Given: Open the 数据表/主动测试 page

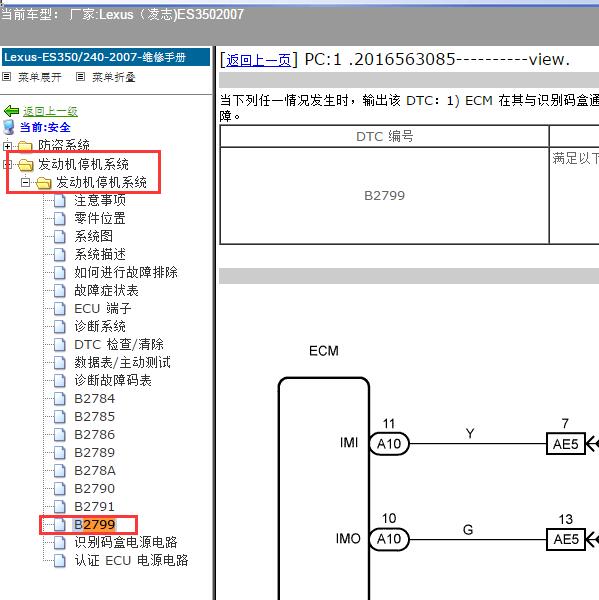Looking at the screenshot, I should [x=122, y=362].
